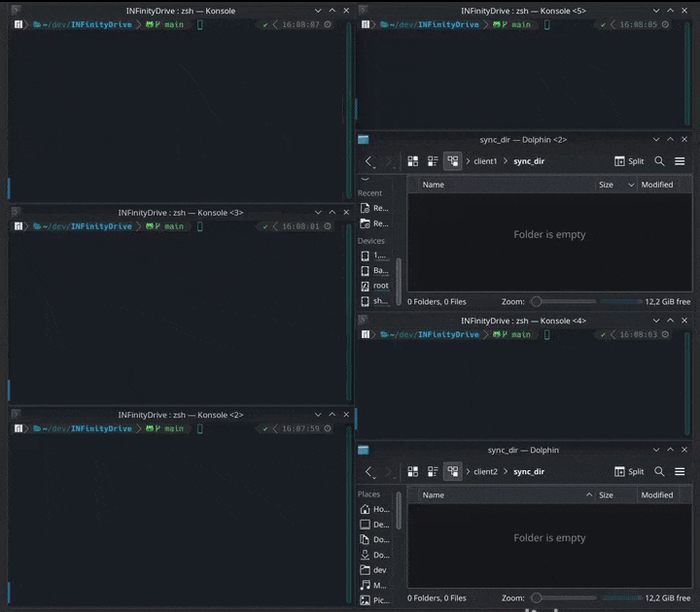Screen dimensions: 700x612
Task: Click sync_dir breadcrumb in client2 Dolphin
Action: pyautogui.click(x=529, y=471)
